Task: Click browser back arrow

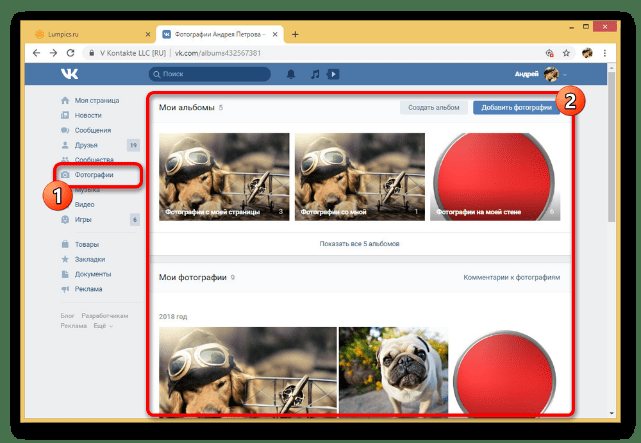Action: (36, 53)
